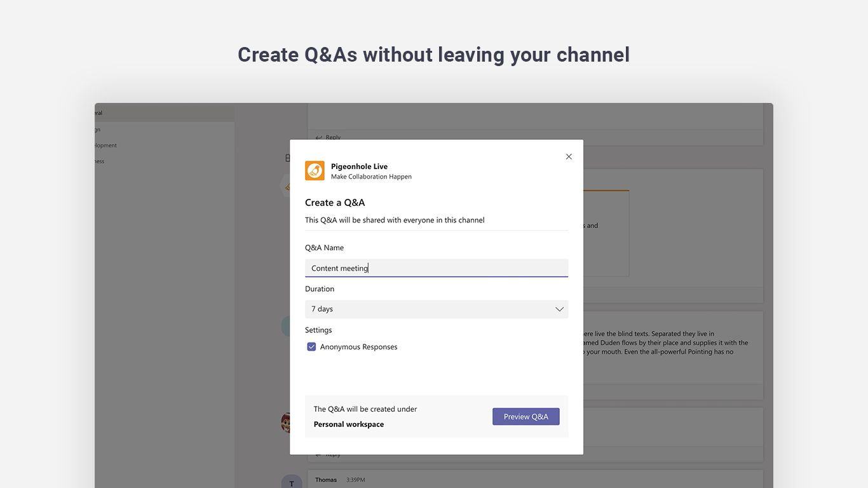Click the Reply arrow above the dialog
The image size is (868, 488).
point(319,137)
